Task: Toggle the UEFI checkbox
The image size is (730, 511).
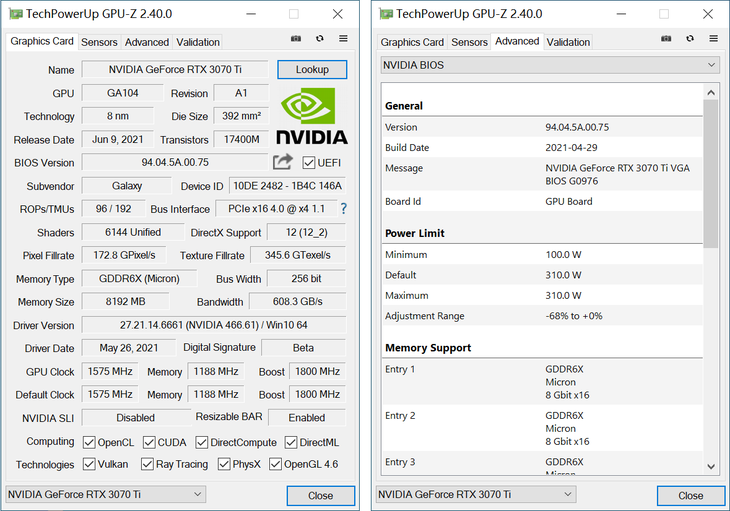Action: (308, 163)
